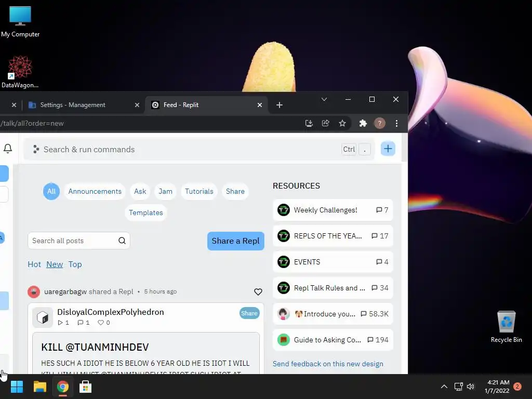Filter by Announcements

[x=95, y=191]
